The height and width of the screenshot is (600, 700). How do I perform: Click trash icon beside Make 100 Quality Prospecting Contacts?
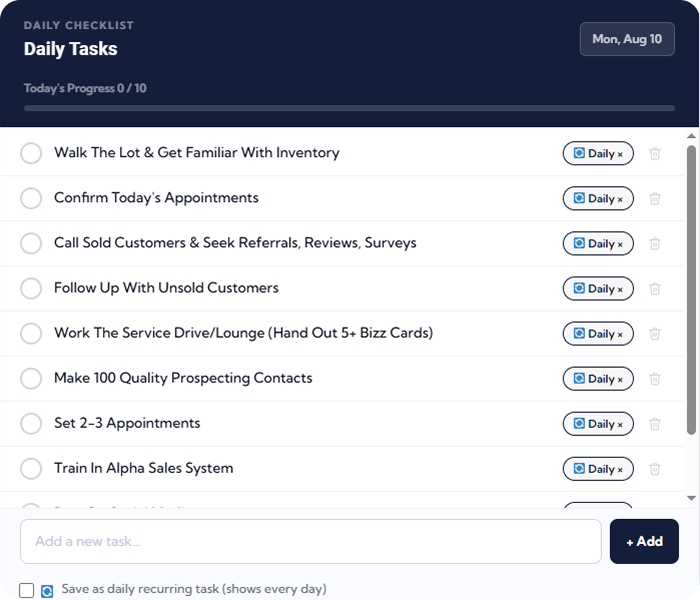click(654, 379)
